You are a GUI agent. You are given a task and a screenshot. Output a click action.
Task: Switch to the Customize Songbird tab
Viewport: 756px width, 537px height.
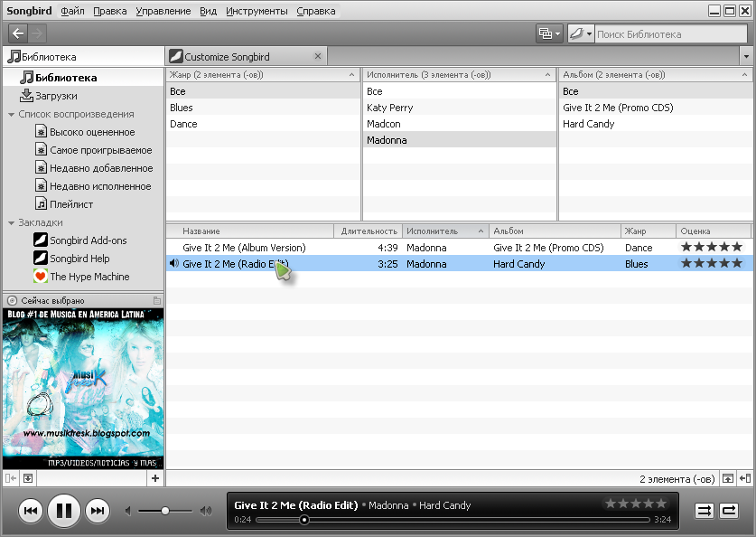click(246, 57)
